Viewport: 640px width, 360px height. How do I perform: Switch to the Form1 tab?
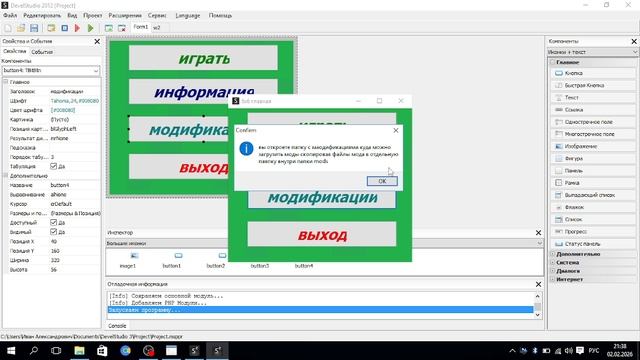click(x=141, y=27)
